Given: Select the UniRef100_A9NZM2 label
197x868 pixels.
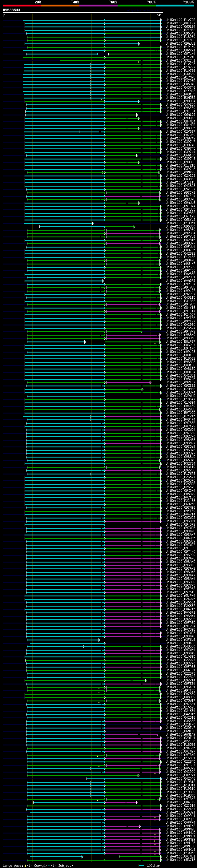Looking at the screenshot, I should tap(180, 826).
